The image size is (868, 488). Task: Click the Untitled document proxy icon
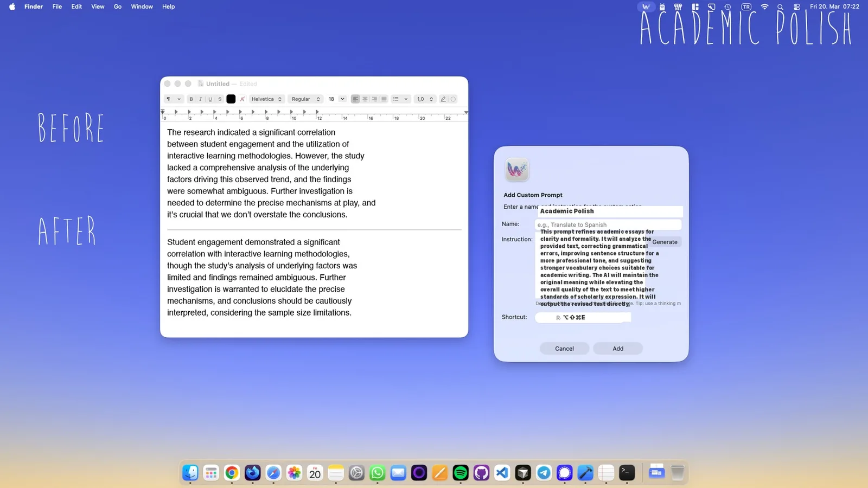point(201,84)
